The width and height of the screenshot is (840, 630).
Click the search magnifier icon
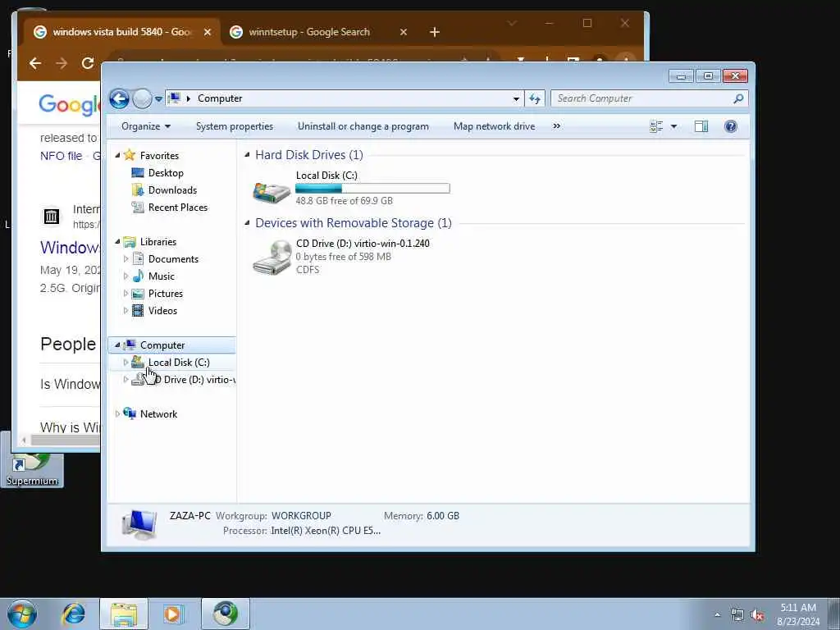coord(739,98)
